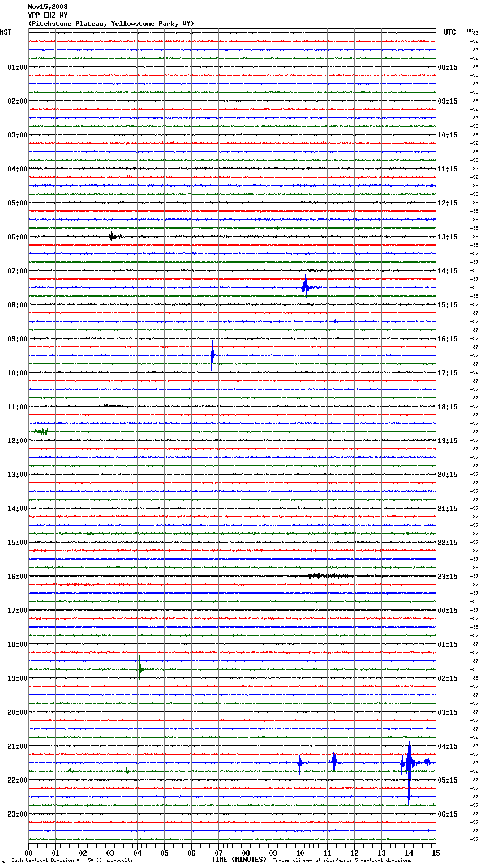
Task: Click the Each Vertical Division 50.00 microvolts note
Action: click(x=72, y=861)
